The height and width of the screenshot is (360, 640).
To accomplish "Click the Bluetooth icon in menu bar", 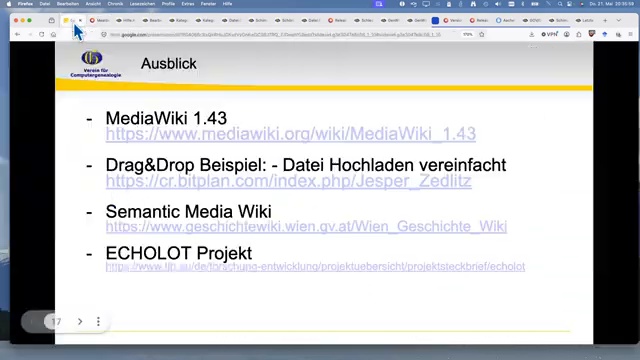I will tap(523, 4).
